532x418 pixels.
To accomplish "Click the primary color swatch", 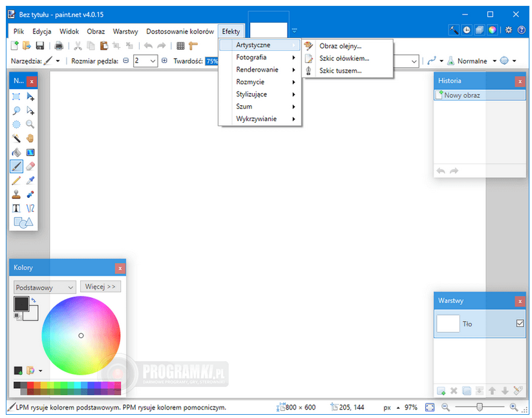I will pos(21,304).
